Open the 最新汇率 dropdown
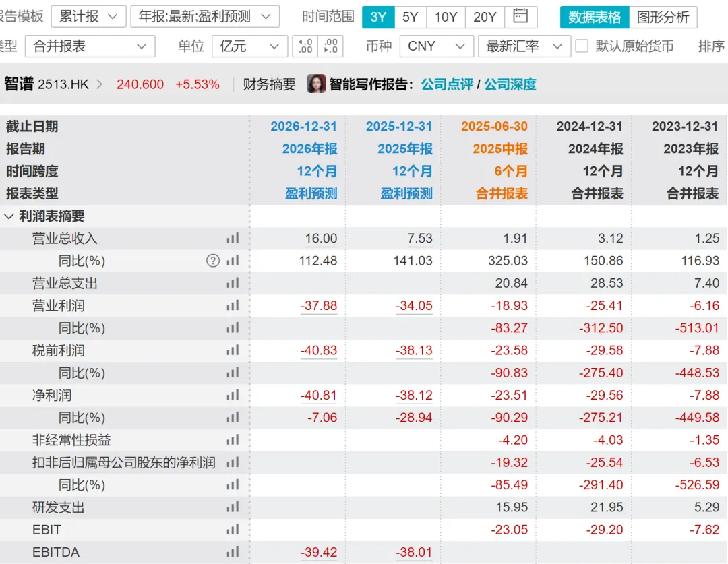Viewport: 728px width, 564px height. [524, 46]
